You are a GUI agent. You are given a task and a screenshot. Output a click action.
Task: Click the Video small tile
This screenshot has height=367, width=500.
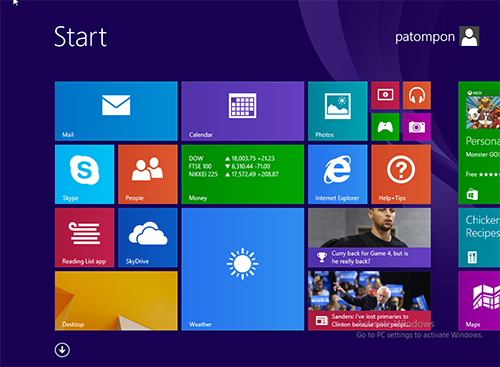[x=385, y=95]
